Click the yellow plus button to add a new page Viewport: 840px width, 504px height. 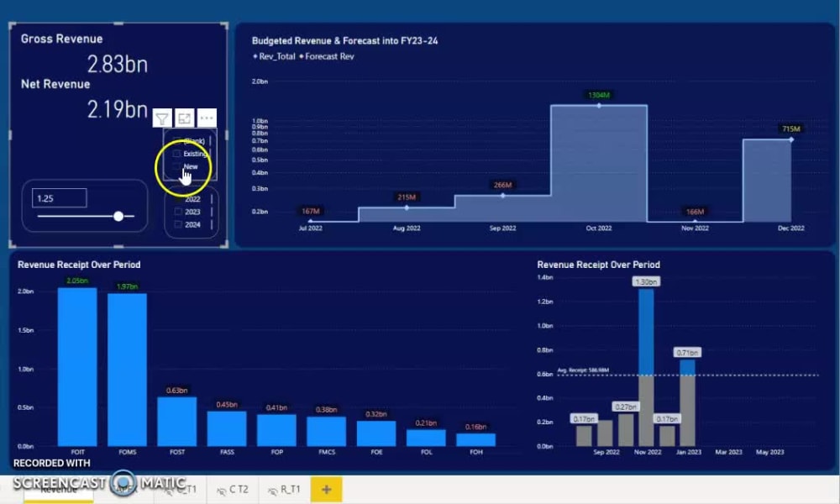327,488
